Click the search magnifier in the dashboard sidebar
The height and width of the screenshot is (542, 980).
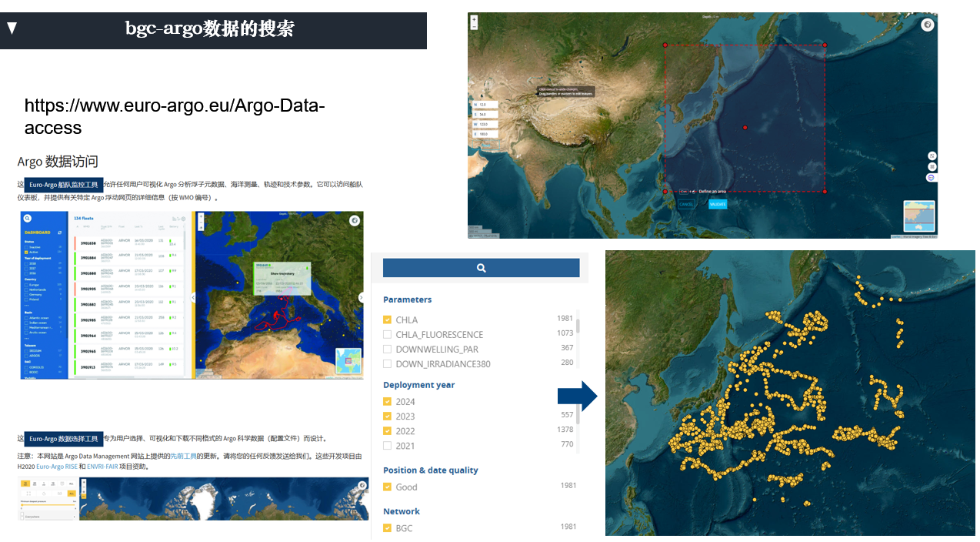click(27, 218)
